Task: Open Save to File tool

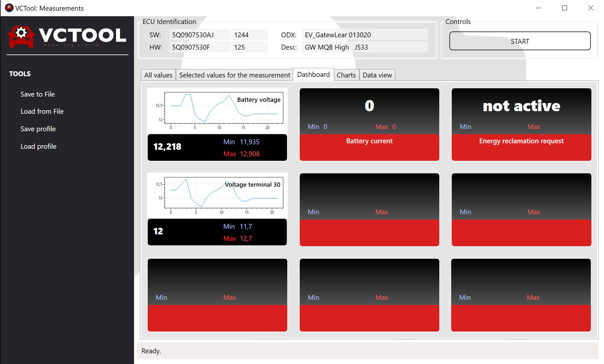Action: point(37,94)
